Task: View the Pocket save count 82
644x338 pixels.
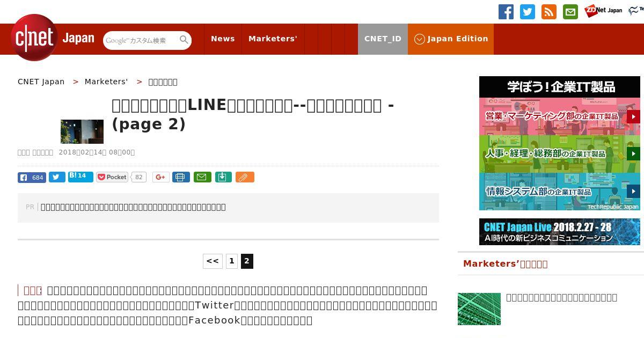Action: point(138,177)
